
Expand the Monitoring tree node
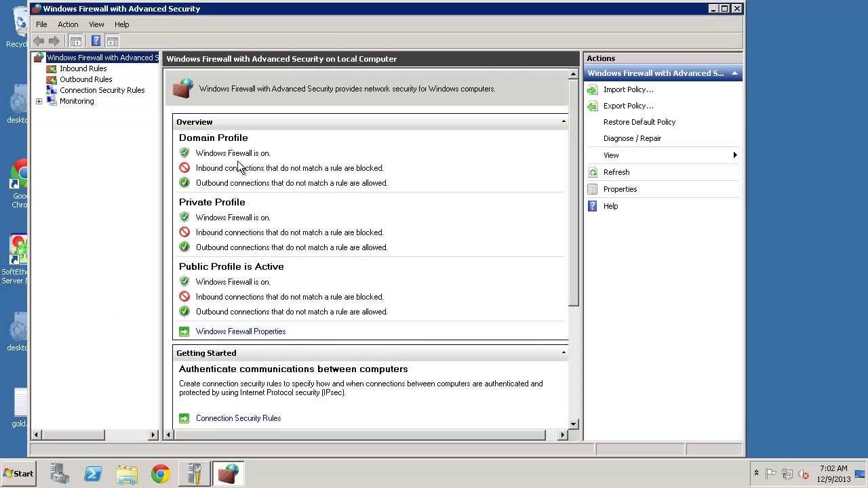pyautogui.click(x=39, y=101)
